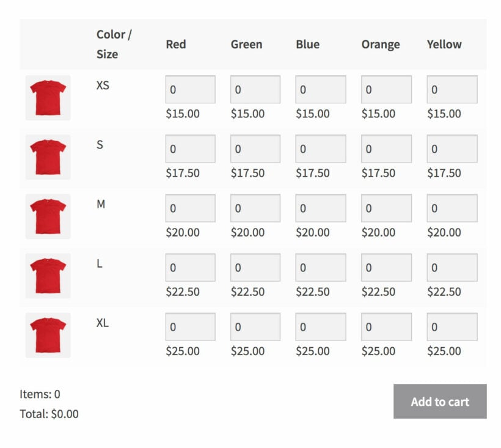This screenshot has height=448, width=501.
Task: Select the Blue column header
Action: [x=307, y=44]
